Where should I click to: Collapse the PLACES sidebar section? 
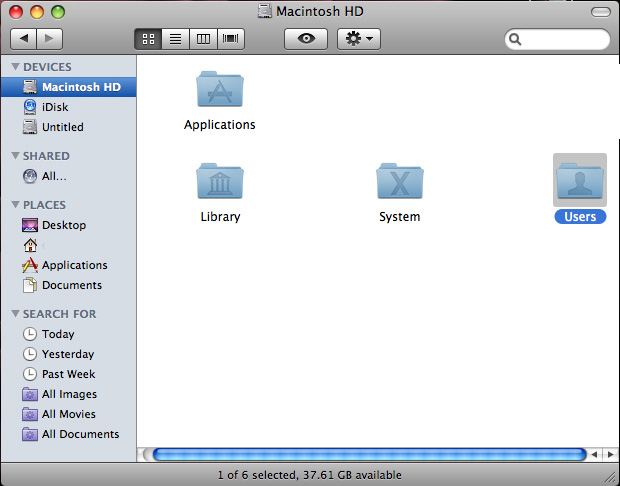(x=15, y=204)
